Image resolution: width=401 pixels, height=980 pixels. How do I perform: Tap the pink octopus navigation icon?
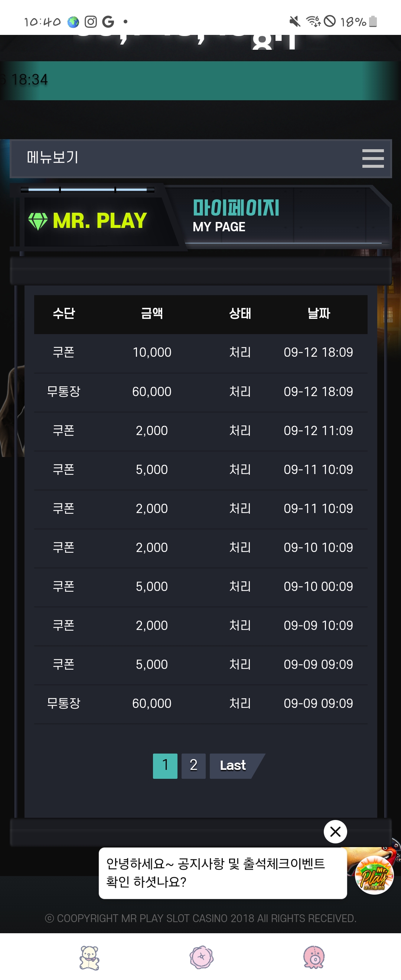click(x=313, y=958)
